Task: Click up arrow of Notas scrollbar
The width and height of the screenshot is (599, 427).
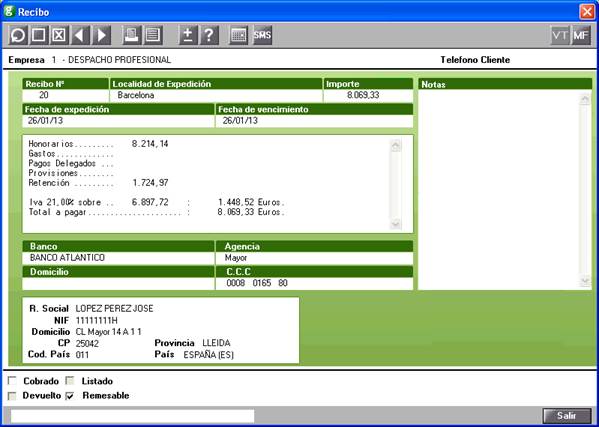Action: pyautogui.click(x=585, y=99)
